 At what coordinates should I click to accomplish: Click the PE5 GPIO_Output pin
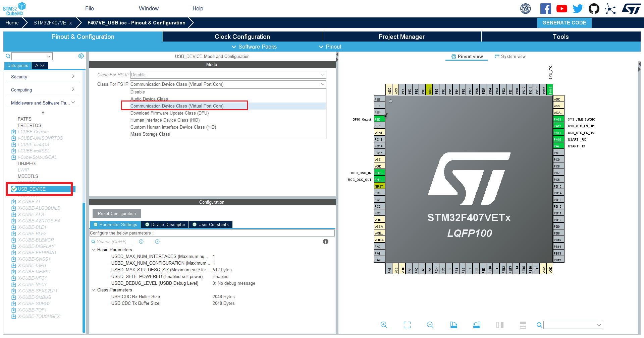pyautogui.click(x=379, y=119)
